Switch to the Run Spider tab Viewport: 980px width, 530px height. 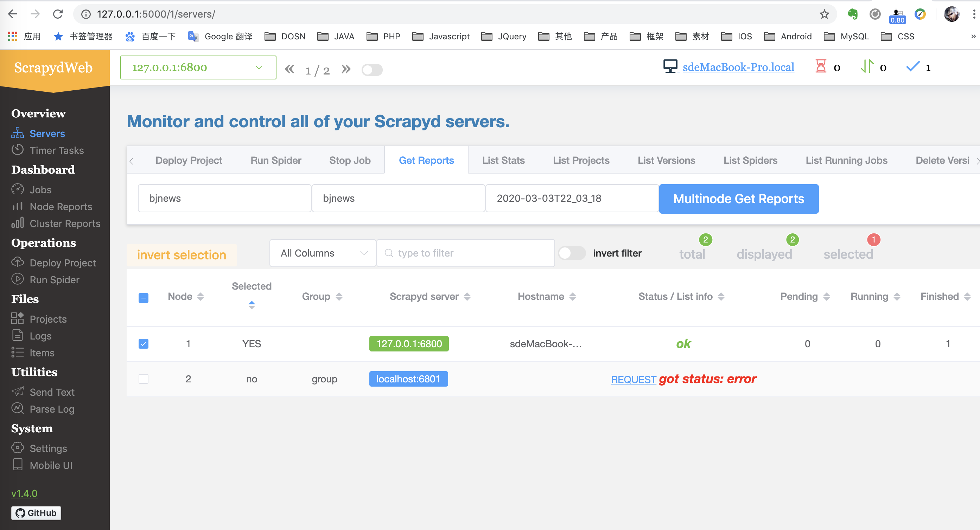click(276, 161)
